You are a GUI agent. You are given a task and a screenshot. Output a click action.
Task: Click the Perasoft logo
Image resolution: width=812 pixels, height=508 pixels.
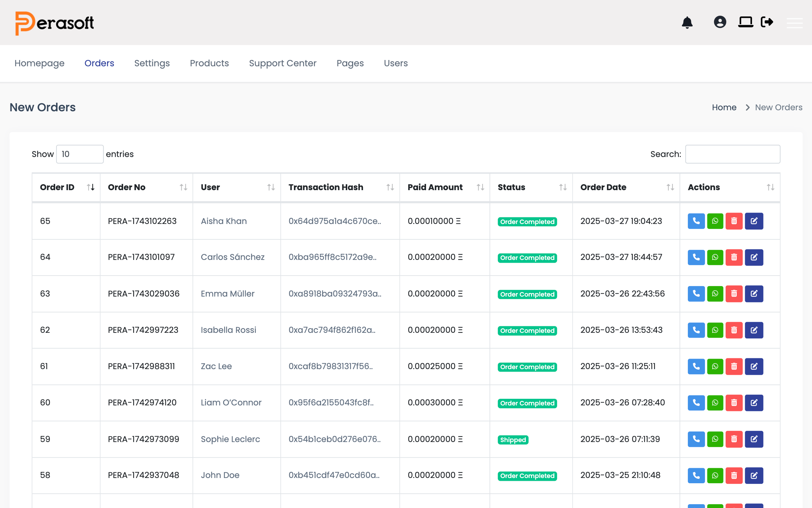click(x=55, y=23)
